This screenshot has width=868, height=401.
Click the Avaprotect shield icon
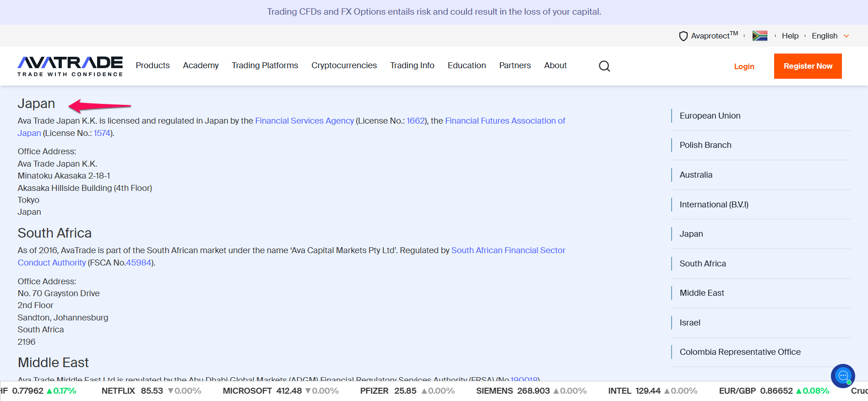click(x=683, y=36)
